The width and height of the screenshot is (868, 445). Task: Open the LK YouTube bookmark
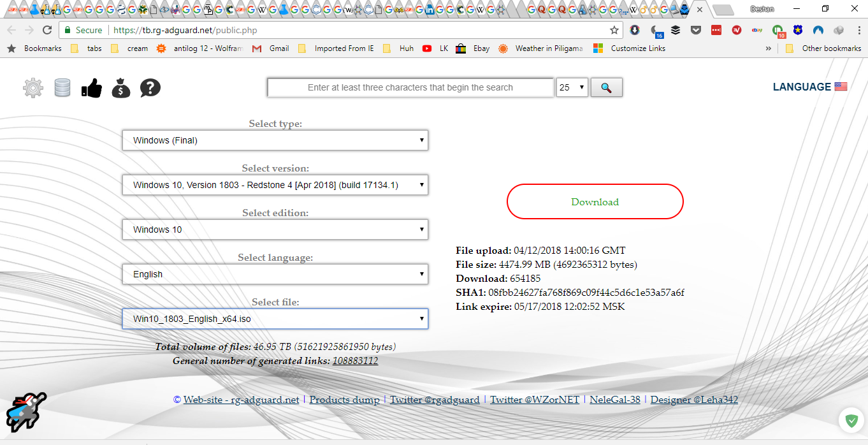pyautogui.click(x=435, y=48)
